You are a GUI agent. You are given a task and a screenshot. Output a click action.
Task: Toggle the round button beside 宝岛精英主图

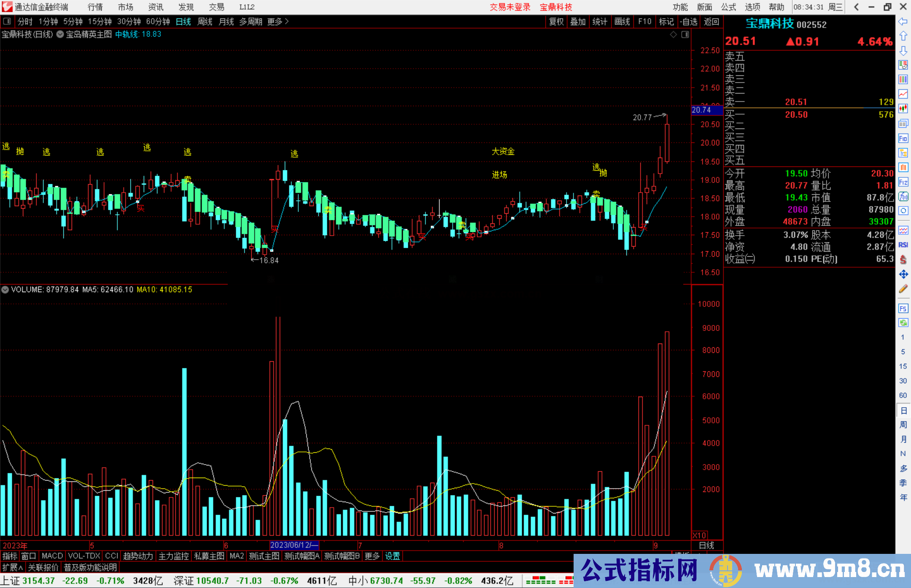[x=60, y=34]
